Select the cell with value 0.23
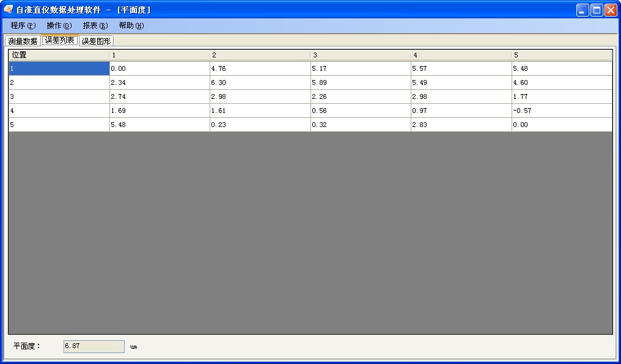The width and height of the screenshot is (621, 364). pyautogui.click(x=260, y=125)
